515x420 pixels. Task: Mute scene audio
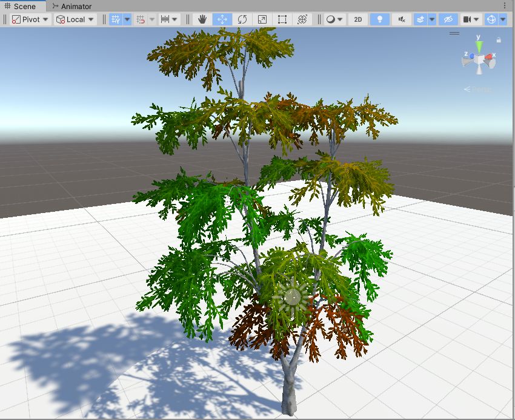click(400, 19)
